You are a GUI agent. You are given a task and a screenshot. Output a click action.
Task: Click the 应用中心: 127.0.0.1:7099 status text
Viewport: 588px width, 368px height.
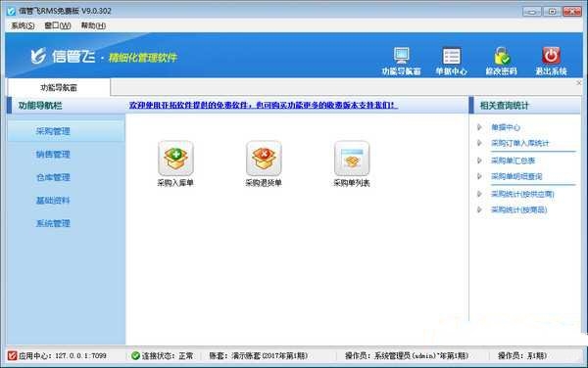[63, 355]
